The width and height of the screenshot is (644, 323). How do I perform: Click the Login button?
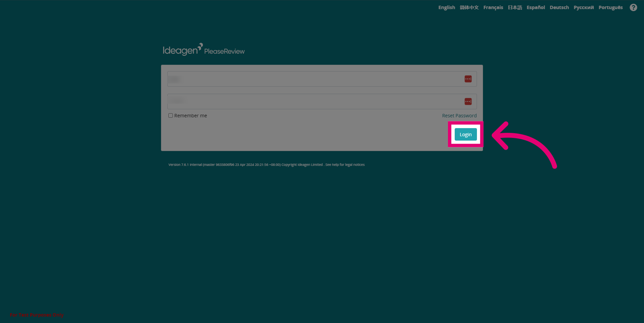pyautogui.click(x=465, y=134)
